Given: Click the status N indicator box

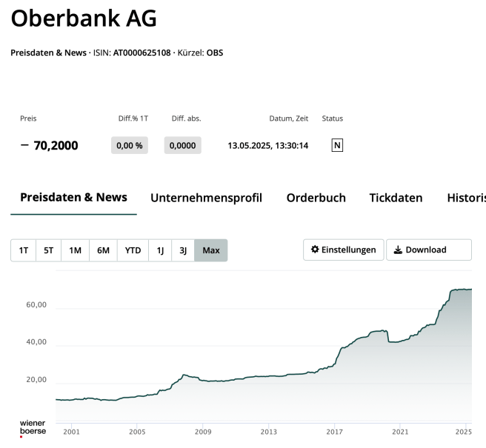Looking at the screenshot, I should point(337,145).
